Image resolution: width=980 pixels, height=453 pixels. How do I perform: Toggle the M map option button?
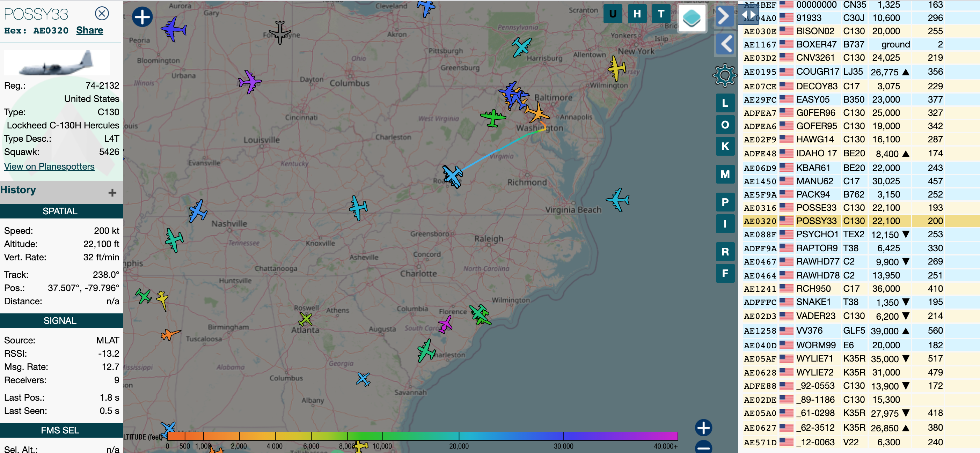[x=725, y=174]
